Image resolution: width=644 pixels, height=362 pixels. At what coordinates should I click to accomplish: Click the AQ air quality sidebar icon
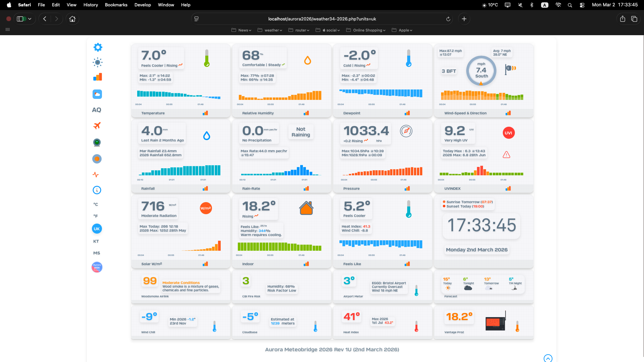tap(97, 110)
